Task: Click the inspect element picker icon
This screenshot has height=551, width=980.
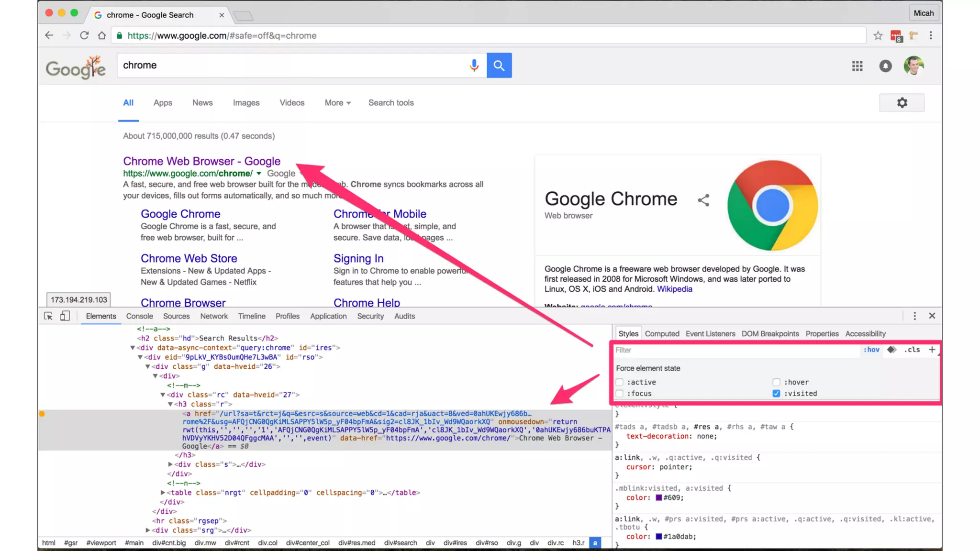Action: (48, 316)
